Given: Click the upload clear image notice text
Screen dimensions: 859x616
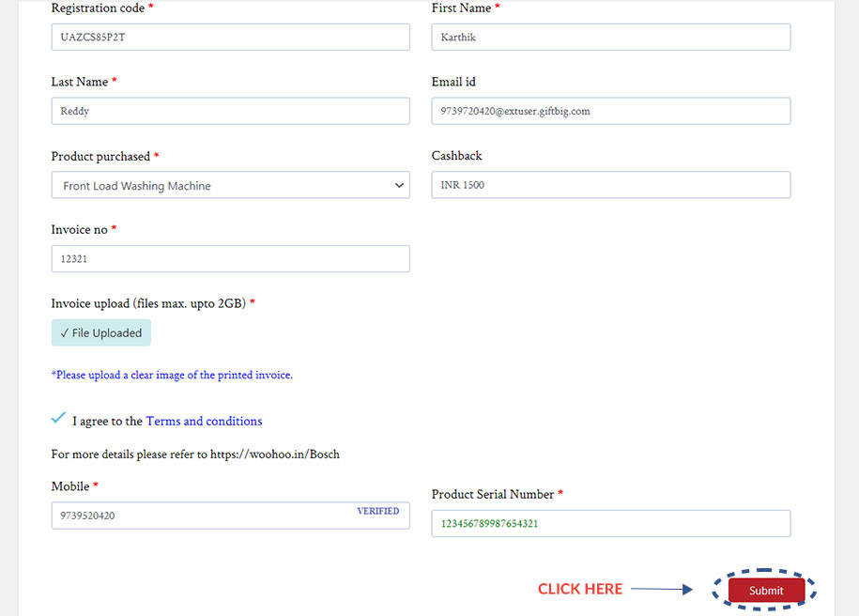Looking at the screenshot, I should click(x=172, y=375).
